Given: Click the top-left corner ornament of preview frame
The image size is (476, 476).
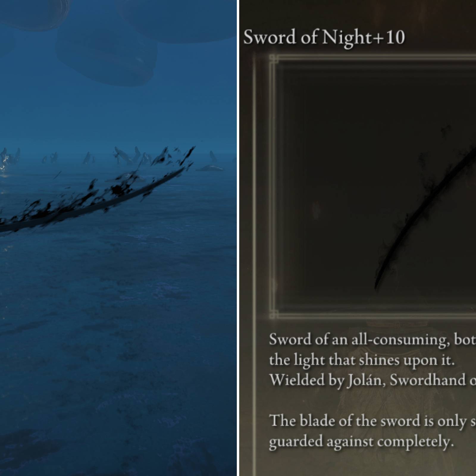Looking at the screenshot, I should tap(273, 59).
